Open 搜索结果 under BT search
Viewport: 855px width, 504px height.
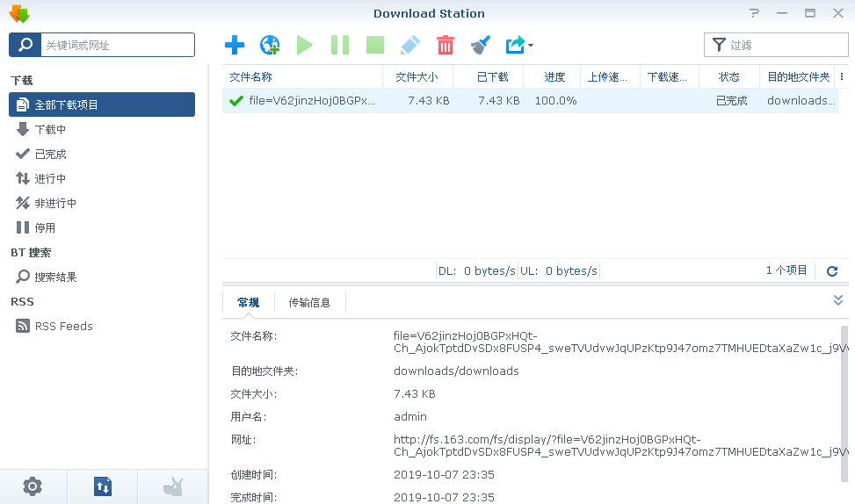(102, 277)
